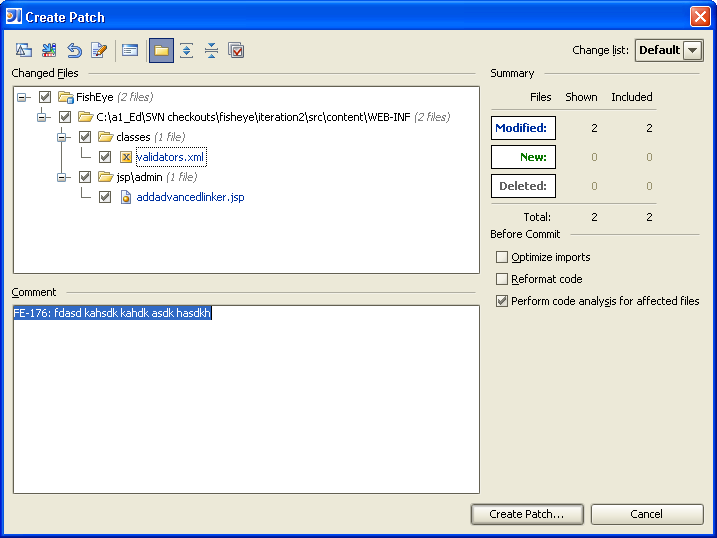Click the Show Diff toolbar icon

[24, 50]
